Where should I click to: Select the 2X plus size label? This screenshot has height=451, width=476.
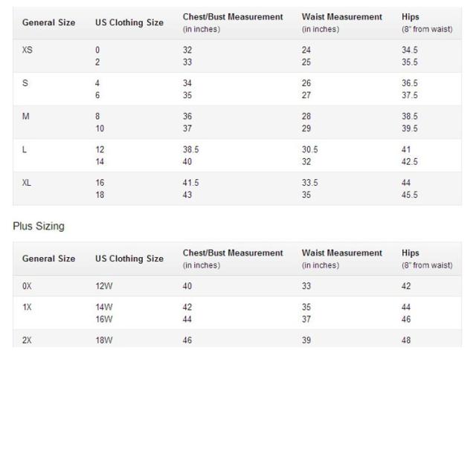(27, 340)
